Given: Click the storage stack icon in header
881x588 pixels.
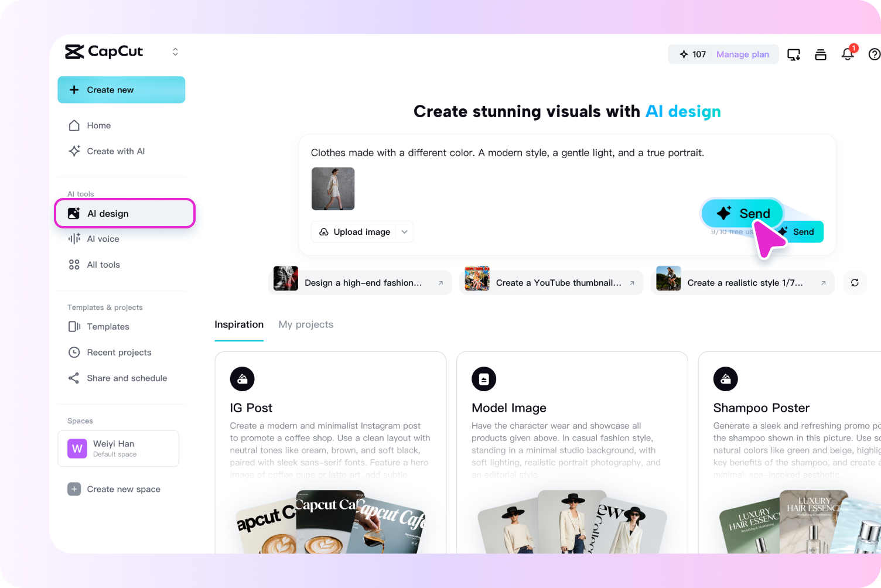Looking at the screenshot, I should point(821,54).
